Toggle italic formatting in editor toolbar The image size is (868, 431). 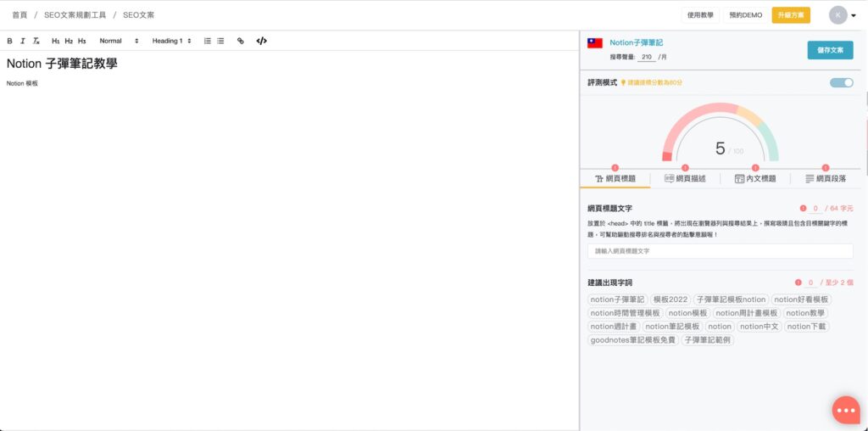[x=23, y=41]
